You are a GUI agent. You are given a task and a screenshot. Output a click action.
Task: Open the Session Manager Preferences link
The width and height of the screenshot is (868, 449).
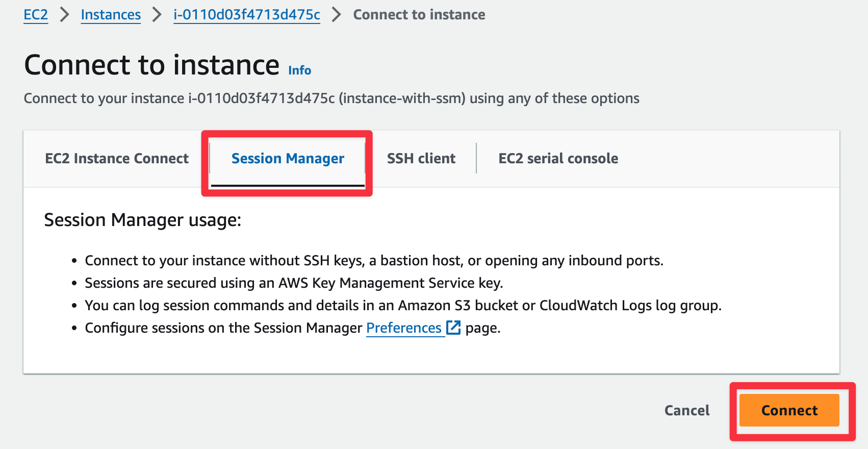click(x=404, y=328)
